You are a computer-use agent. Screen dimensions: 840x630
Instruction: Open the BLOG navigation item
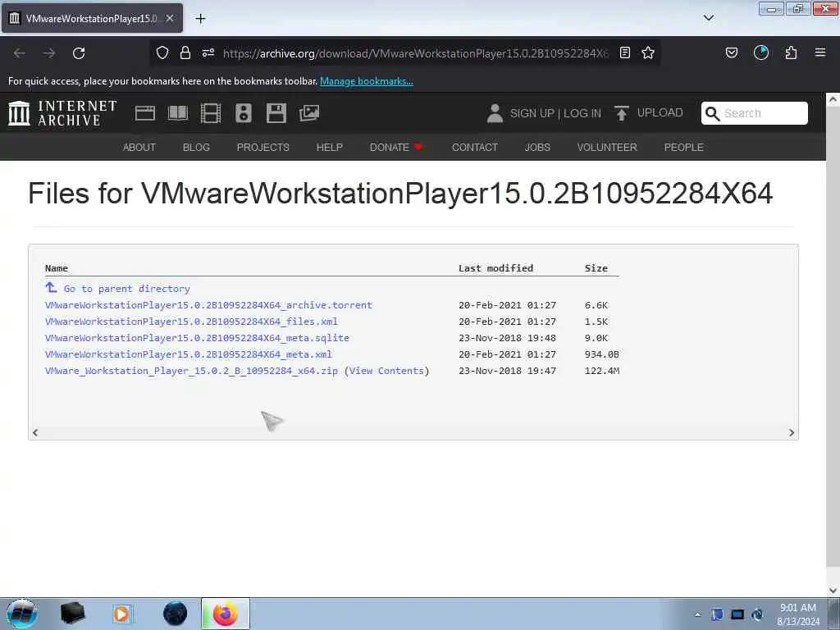pyautogui.click(x=196, y=148)
